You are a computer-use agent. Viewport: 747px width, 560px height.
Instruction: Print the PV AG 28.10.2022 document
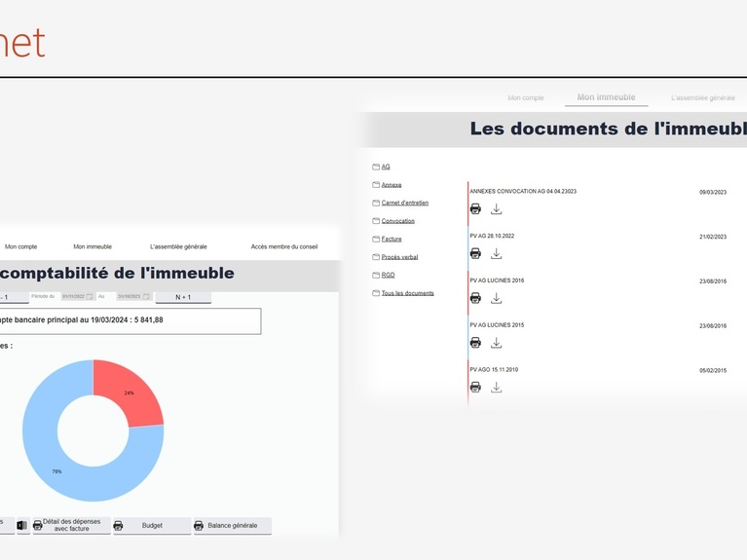(475, 253)
